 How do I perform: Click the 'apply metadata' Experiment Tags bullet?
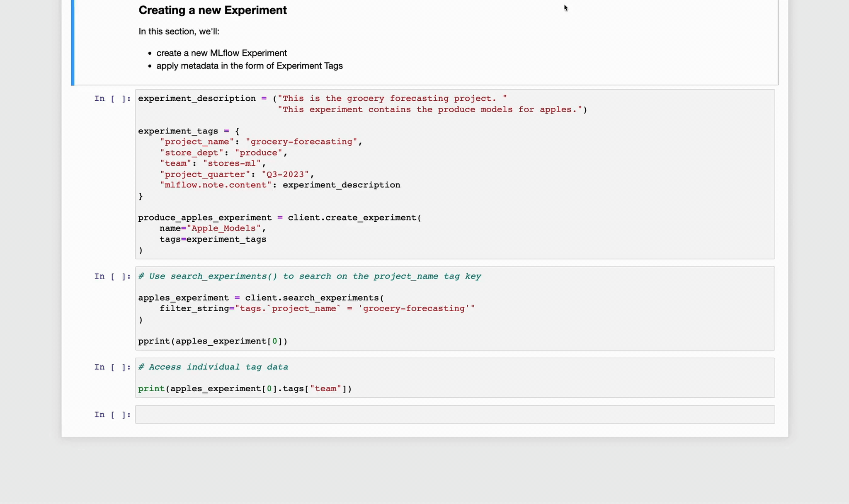[x=249, y=66]
